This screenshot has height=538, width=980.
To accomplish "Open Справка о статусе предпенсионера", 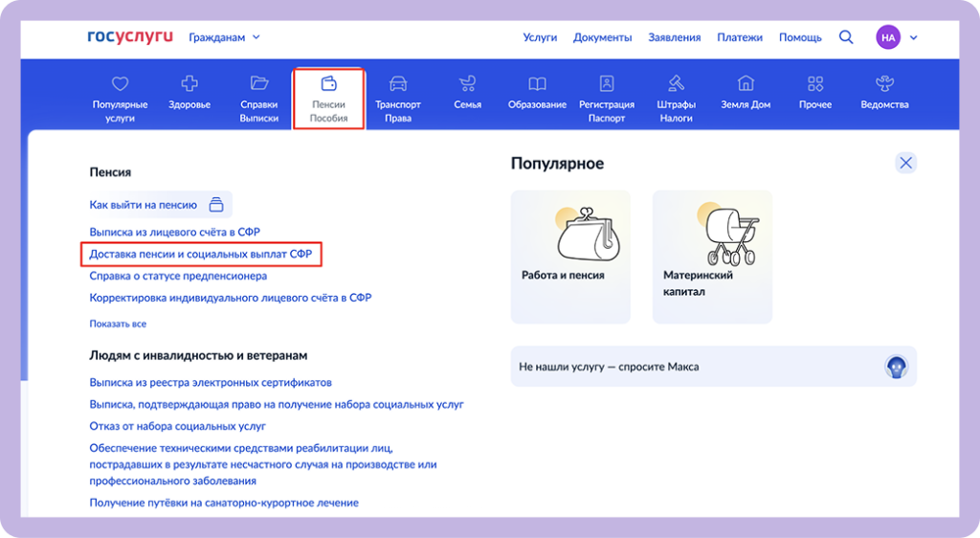I will [178, 276].
